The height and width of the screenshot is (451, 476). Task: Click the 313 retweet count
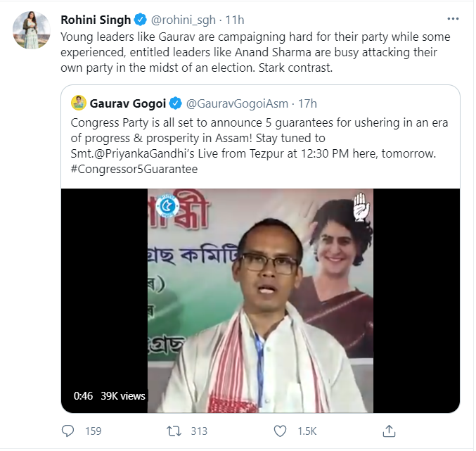pyautogui.click(x=198, y=431)
